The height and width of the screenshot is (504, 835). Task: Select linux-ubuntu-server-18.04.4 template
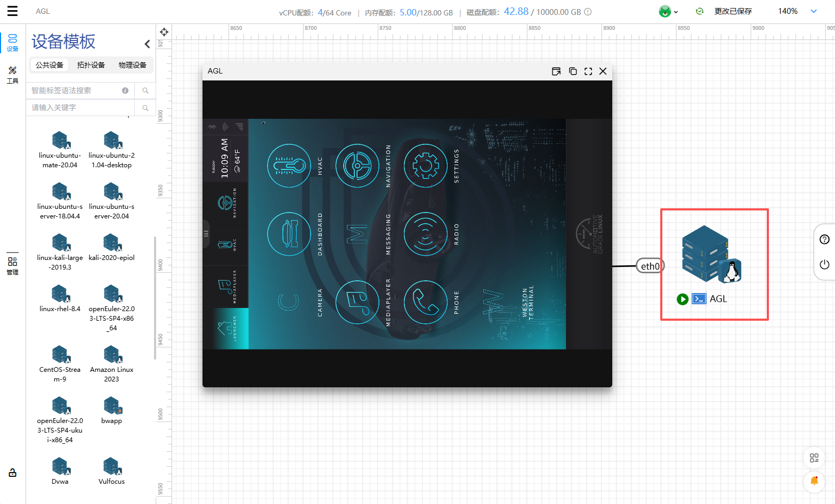click(x=60, y=201)
